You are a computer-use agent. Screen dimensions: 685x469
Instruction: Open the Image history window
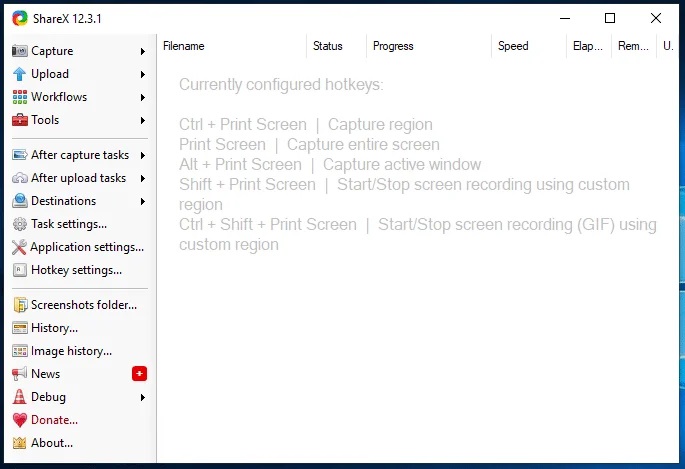click(x=80, y=351)
